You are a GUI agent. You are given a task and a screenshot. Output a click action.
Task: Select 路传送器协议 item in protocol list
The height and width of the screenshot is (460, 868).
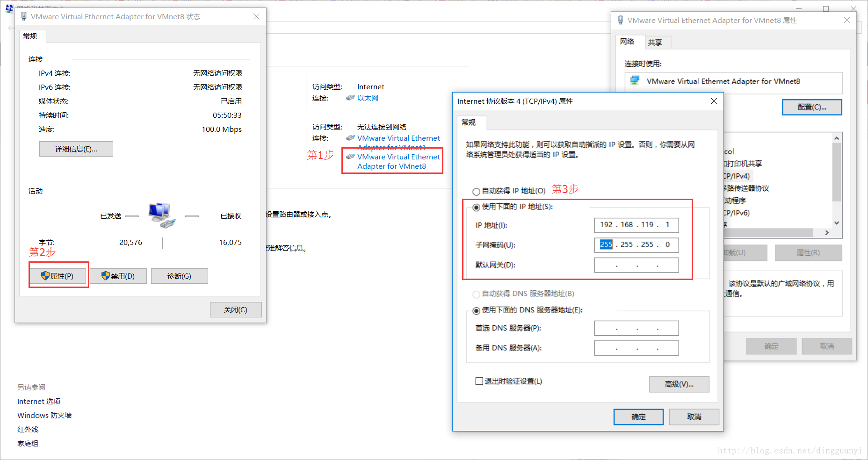746,188
